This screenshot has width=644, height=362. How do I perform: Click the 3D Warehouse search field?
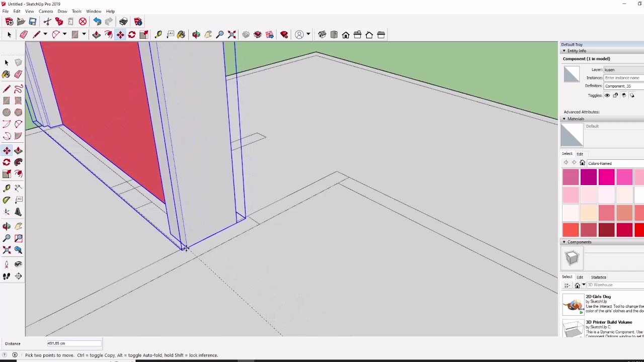pyautogui.click(x=615, y=285)
